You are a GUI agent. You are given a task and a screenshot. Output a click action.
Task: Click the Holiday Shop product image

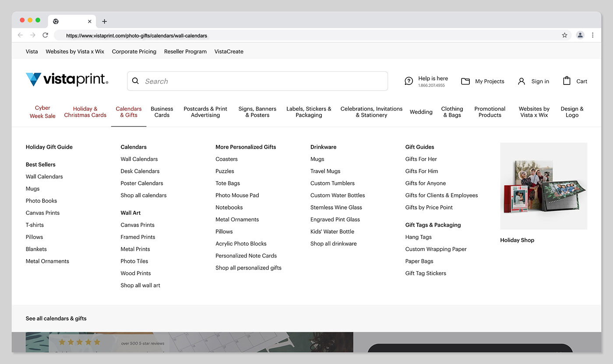tap(543, 186)
